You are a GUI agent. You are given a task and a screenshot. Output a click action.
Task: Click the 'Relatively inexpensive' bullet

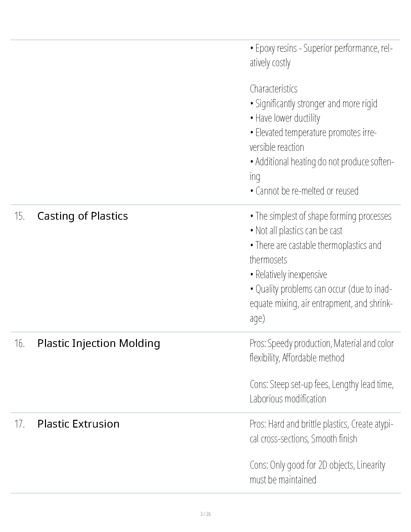(x=288, y=274)
